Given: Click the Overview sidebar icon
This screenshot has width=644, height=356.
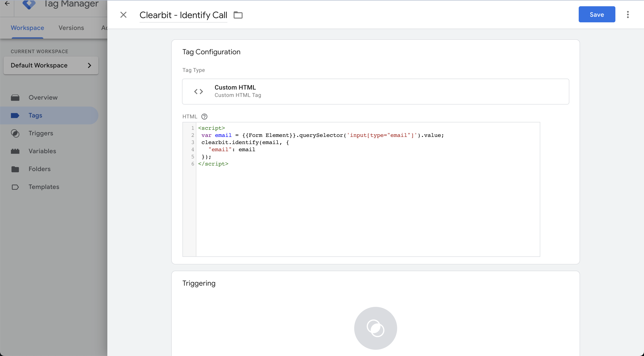Looking at the screenshot, I should tap(15, 98).
